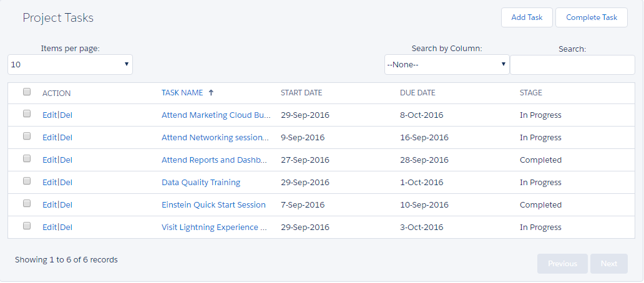
Task: Select checkbox for Einstein Quick Start Session
Action: click(27, 204)
